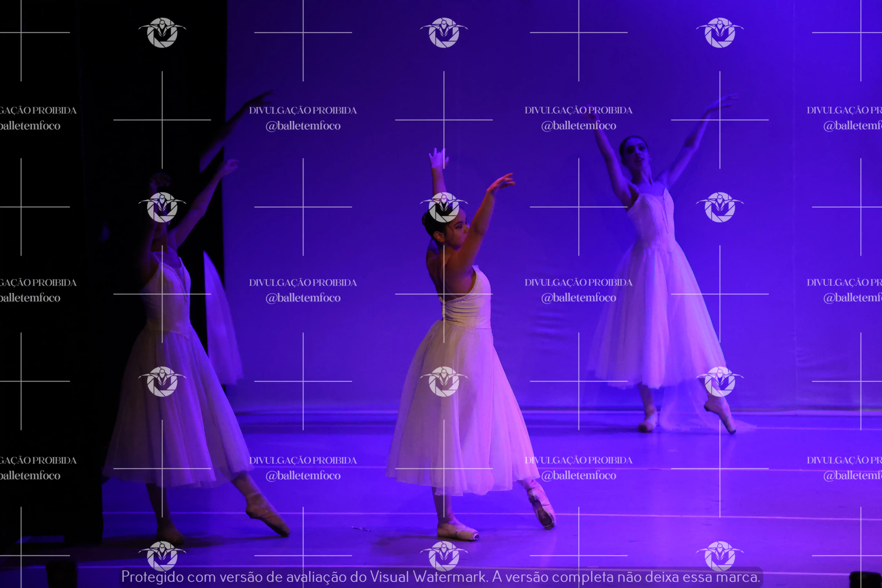The image size is (882, 588).
Task: Click the logo on left dancer's skirt
Action: tap(162, 381)
